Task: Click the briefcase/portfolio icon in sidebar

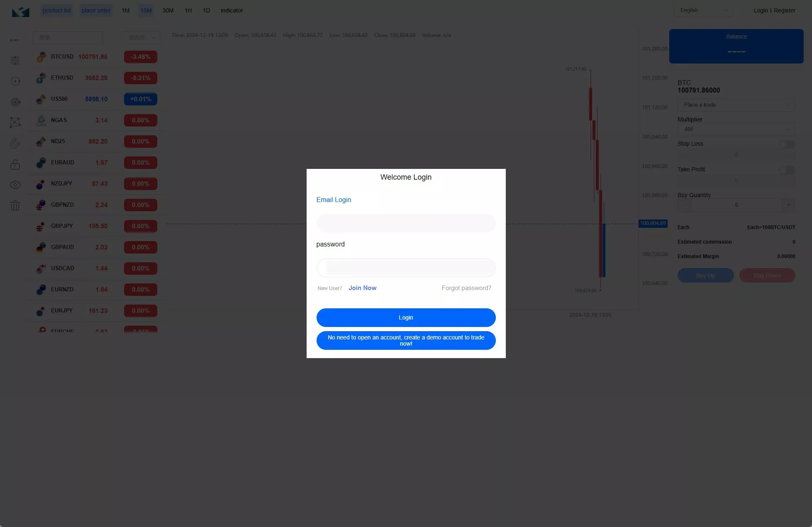Action: (x=15, y=164)
